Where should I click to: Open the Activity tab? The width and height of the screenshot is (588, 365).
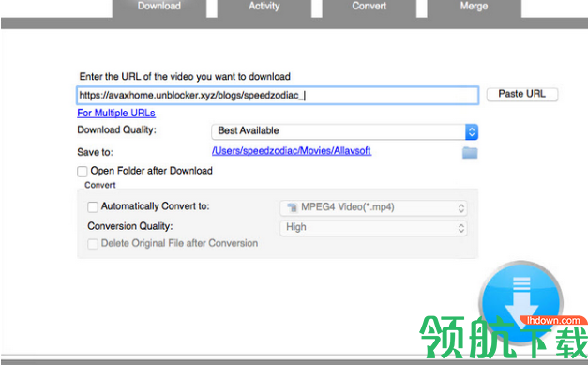(264, 8)
